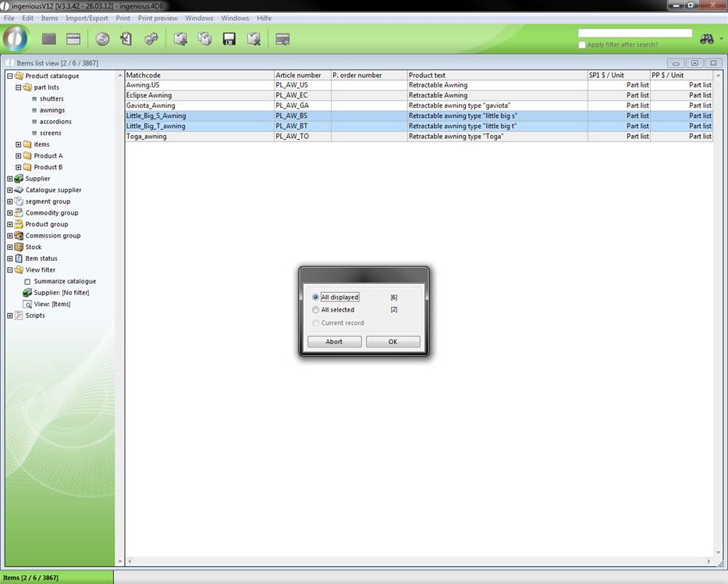Click the binoculars search icon
Screen dimensions: 728x584
click(707, 39)
